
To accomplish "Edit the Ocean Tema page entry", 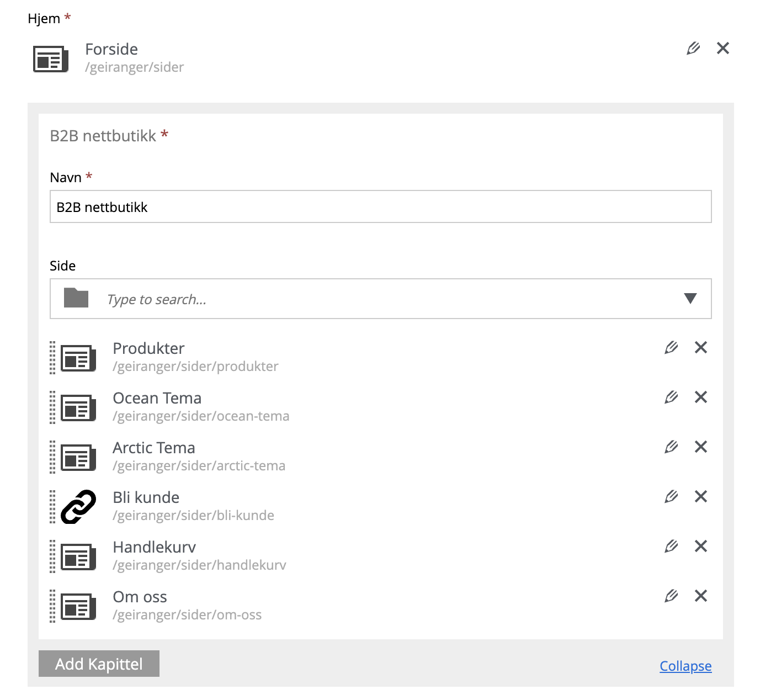I will (x=671, y=397).
